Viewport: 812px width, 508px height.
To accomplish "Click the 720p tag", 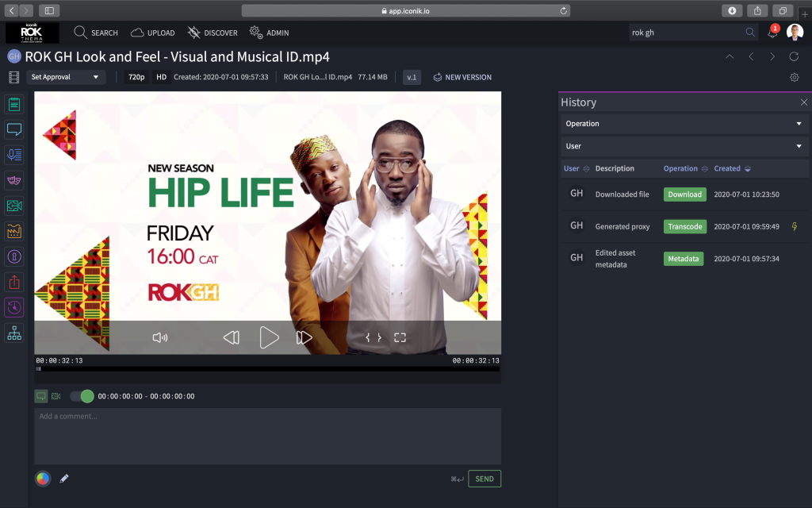I will pyautogui.click(x=136, y=77).
